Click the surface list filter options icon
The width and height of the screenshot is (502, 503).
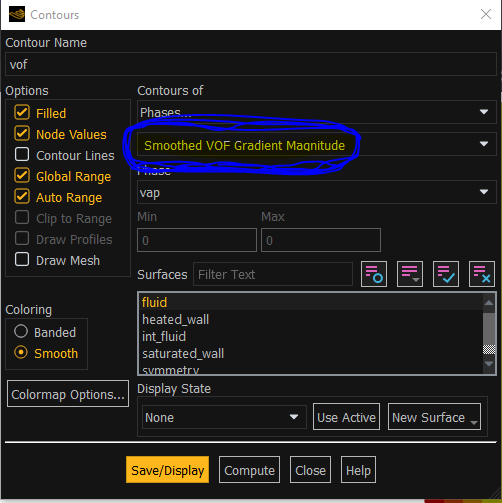pyautogui.click(x=410, y=274)
